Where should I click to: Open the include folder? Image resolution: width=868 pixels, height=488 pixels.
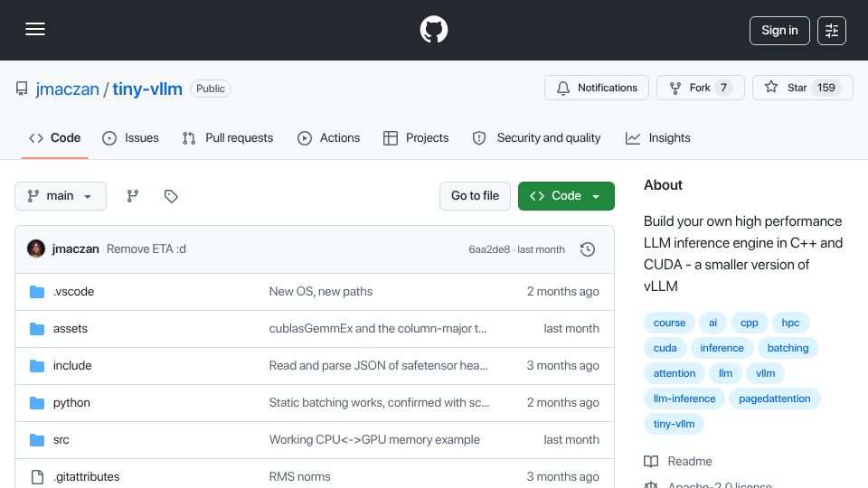pyautogui.click(x=72, y=366)
